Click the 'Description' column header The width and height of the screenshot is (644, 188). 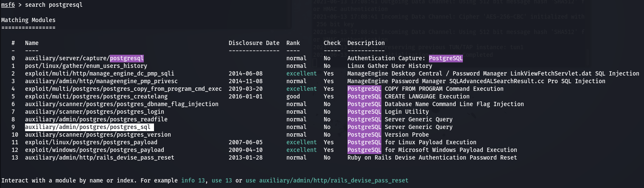pos(366,43)
